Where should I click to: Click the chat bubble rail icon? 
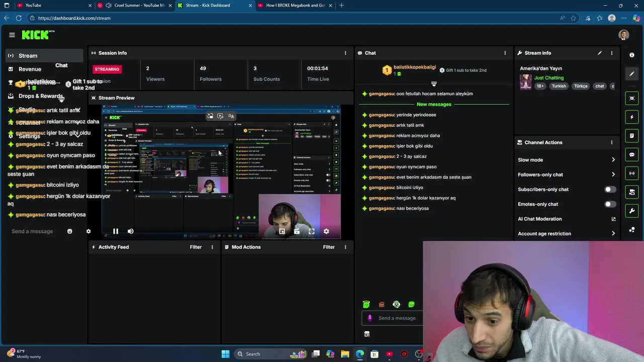click(632, 155)
